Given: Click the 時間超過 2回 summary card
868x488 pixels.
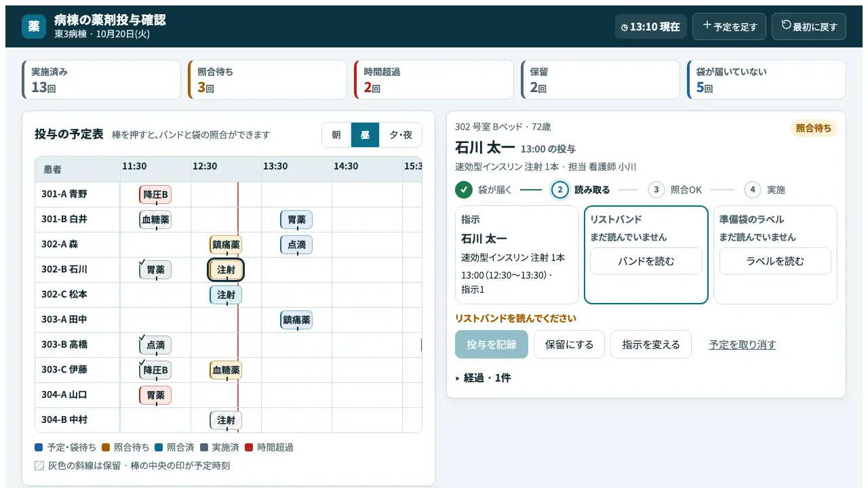Looking at the screenshot, I should pos(434,80).
